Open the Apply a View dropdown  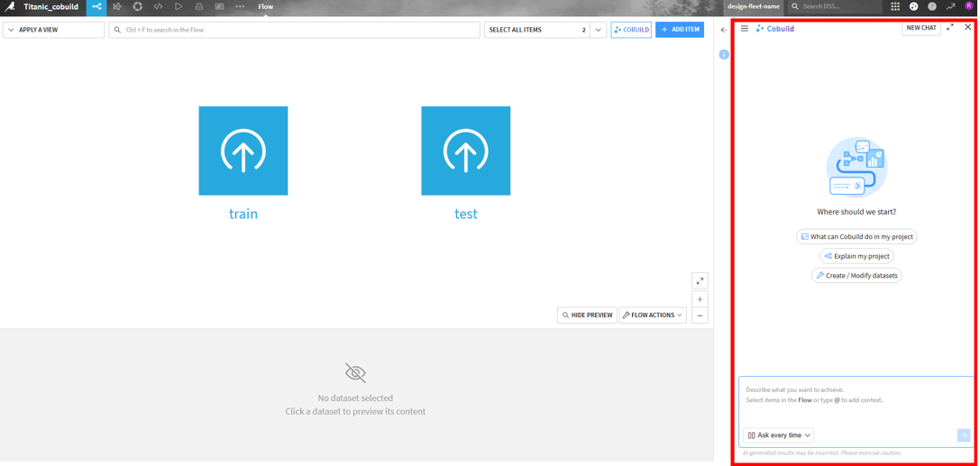tap(54, 30)
